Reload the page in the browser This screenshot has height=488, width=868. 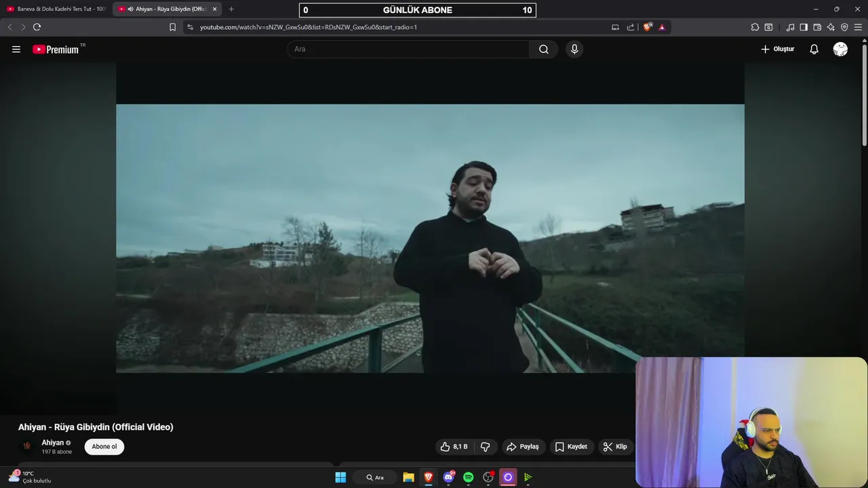pos(37,27)
